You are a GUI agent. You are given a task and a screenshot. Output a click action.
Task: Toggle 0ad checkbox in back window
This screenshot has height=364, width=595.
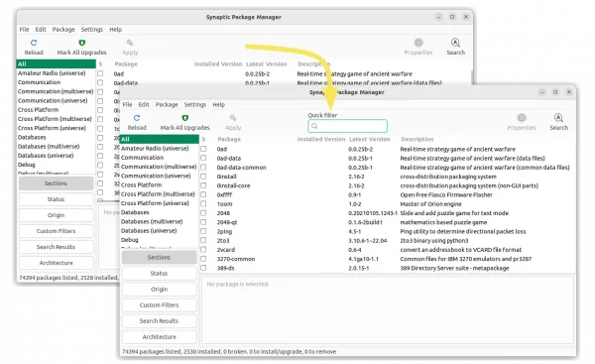100,73
